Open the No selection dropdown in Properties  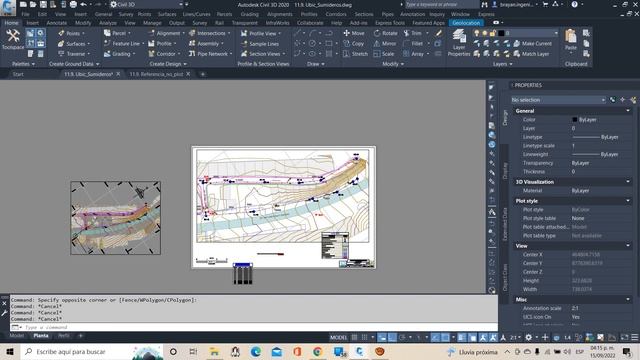click(558, 100)
